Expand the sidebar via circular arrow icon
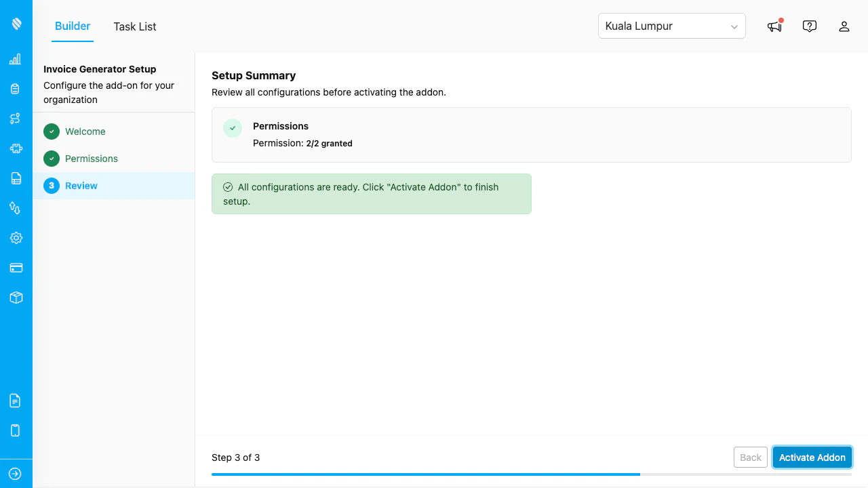Viewport: 868px width, 488px height. [15, 473]
